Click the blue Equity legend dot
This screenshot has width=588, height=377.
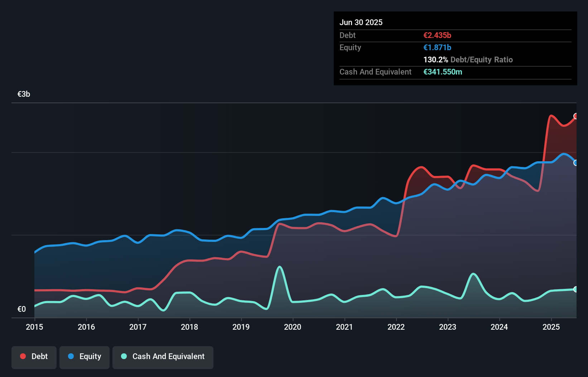[x=71, y=357]
